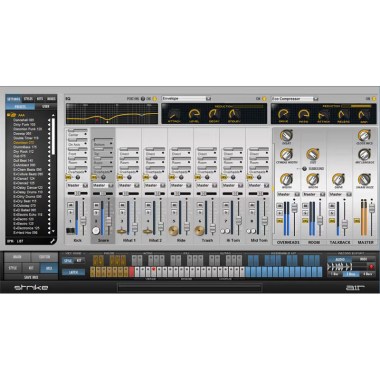Click the wrench icon below preset list
The image size is (380, 380).
pyautogui.click(x=52, y=241)
